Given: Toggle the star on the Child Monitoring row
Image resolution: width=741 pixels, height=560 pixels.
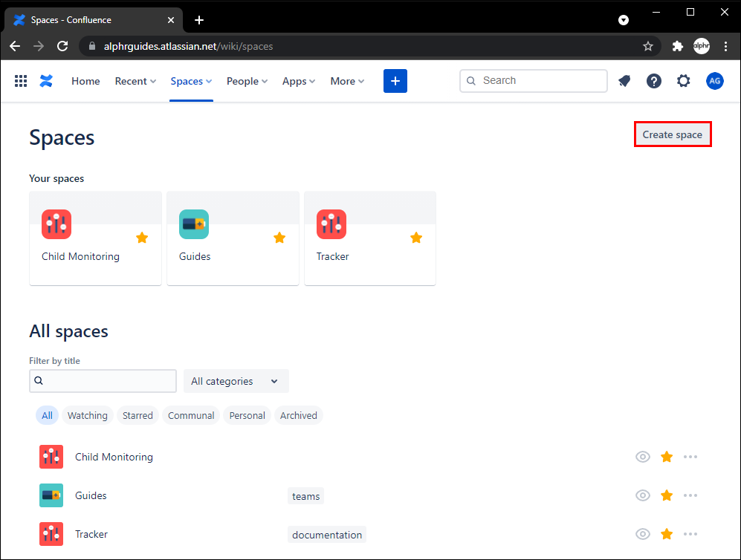Looking at the screenshot, I should click(667, 457).
